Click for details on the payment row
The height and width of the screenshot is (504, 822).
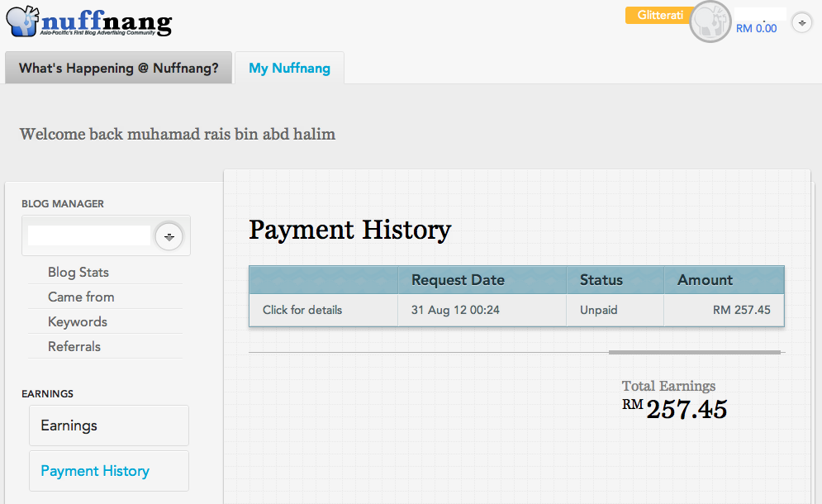point(302,310)
